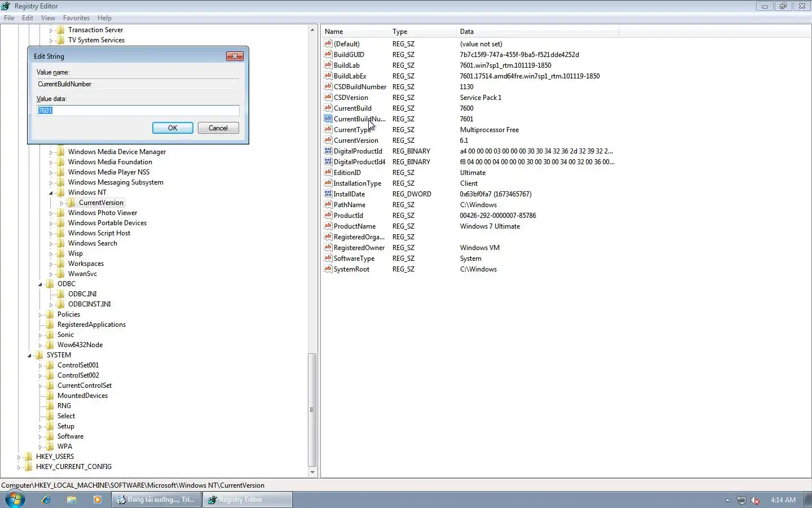The image size is (812, 508).
Task: Click the Value name field
Action: pyautogui.click(x=138, y=84)
